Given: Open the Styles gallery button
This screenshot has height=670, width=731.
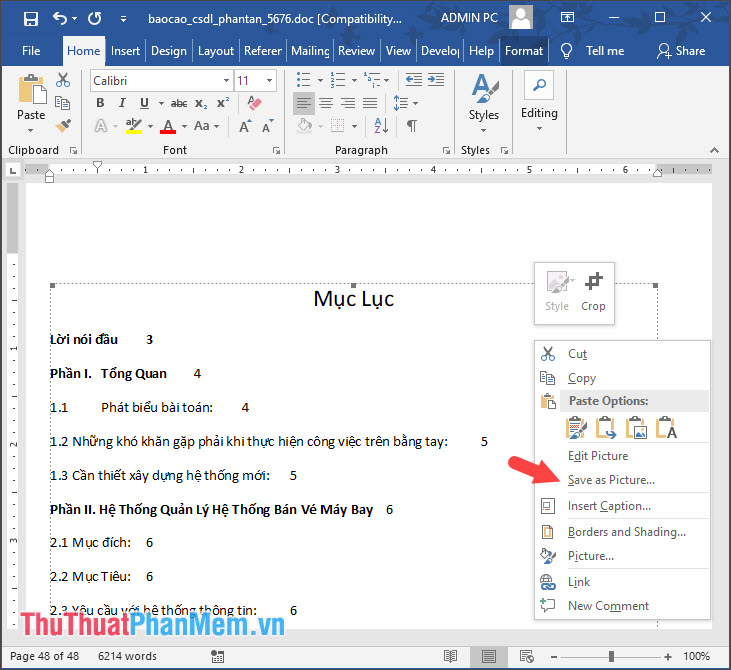Looking at the screenshot, I should (x=484, y=100).
